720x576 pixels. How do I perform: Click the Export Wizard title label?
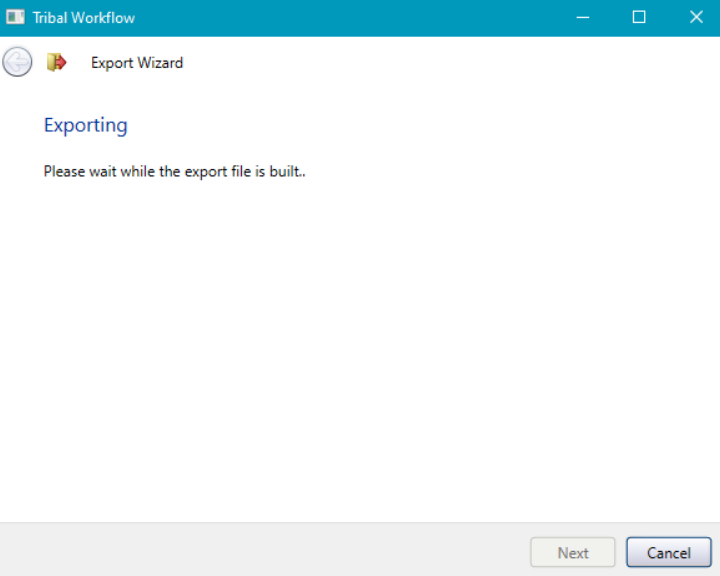point(137,63)
